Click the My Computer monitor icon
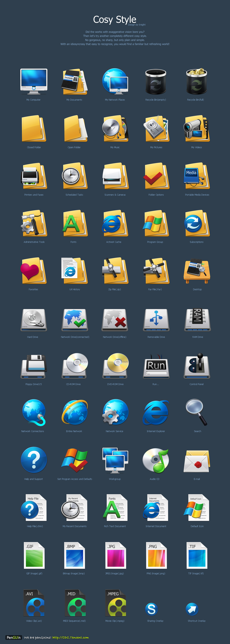Screen dimensions: 230x644 click(34, 82)
